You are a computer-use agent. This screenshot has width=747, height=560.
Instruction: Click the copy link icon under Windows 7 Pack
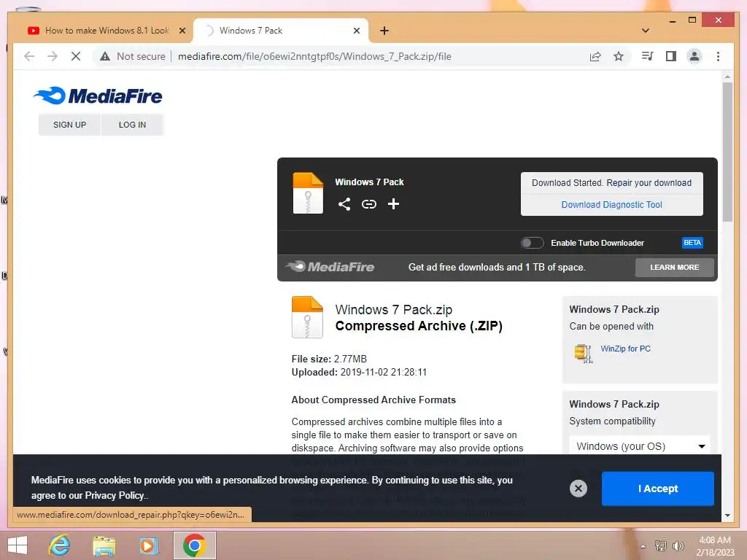368,204
